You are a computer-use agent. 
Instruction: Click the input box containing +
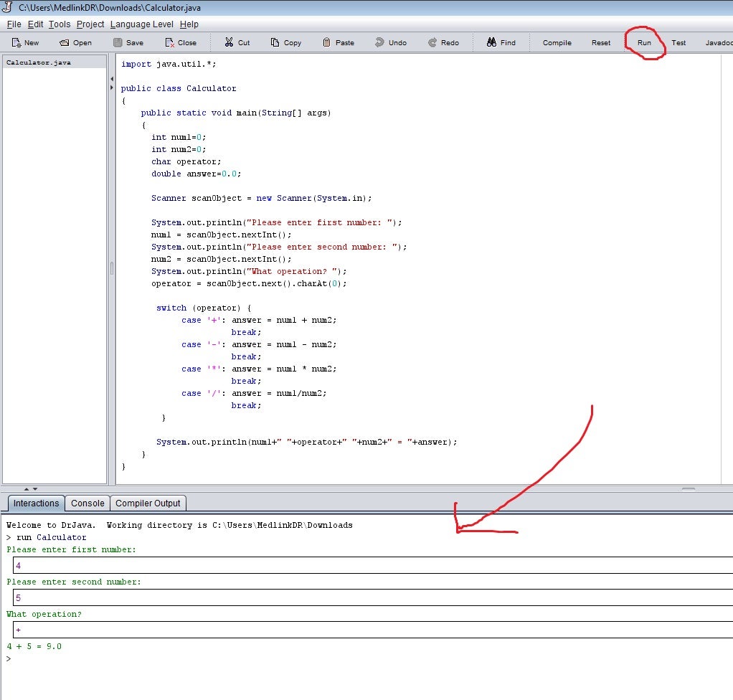tap(373, 630)
